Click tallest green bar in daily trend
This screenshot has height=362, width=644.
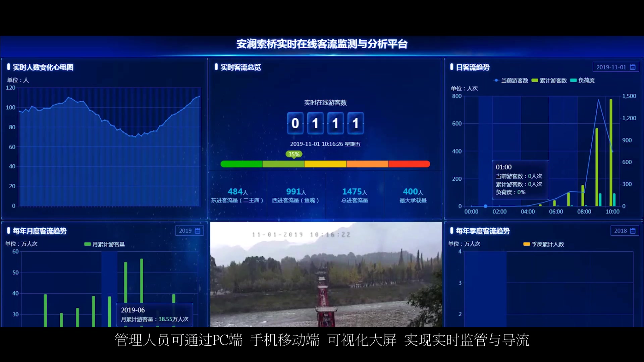pyautogui.click(x=611, y=153)
